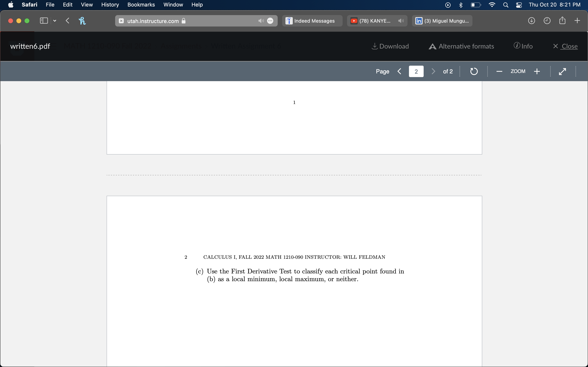Share the current page with the share icon
This screenshot has height=367, width=588.
[562, 21]
